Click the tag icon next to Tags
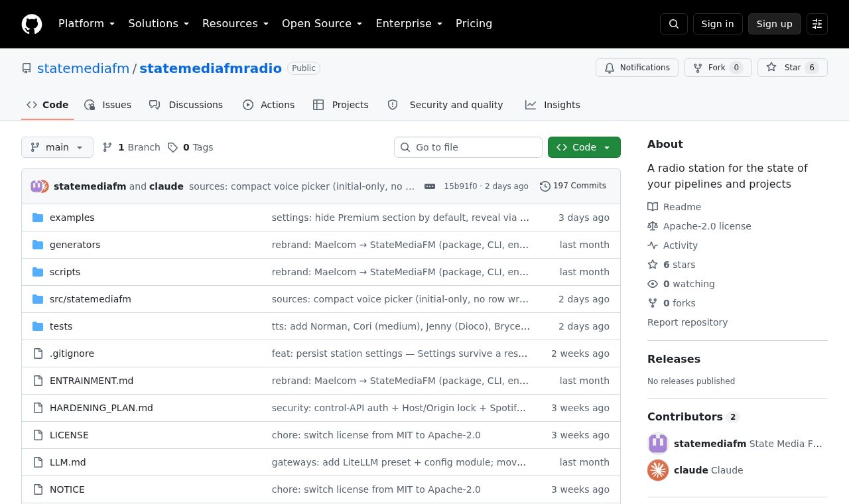849x504 pixels. click(172, 147)
